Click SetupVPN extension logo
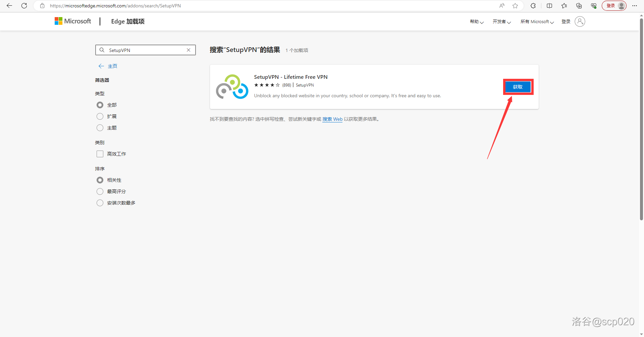Viewport: 644px width, 337px height. pos(232,87)
